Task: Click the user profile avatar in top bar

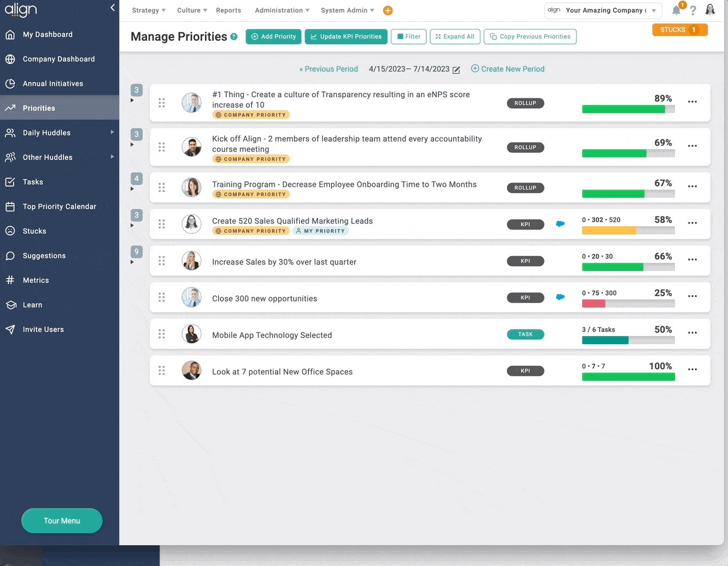Action: [710, 10]
